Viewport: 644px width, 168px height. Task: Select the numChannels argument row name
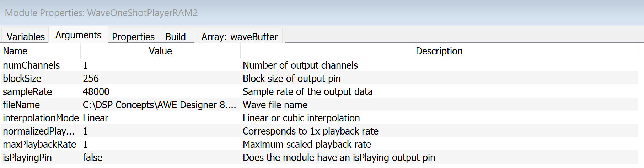pos(31,65)
